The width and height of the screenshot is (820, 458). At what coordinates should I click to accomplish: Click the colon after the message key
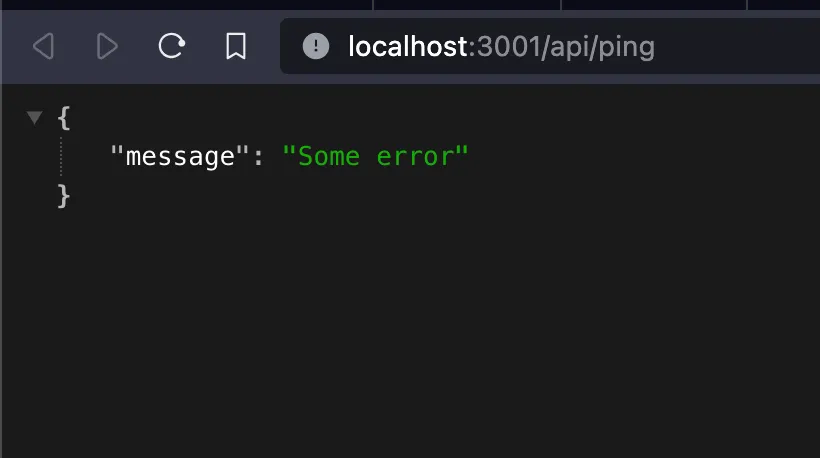click(x=259, y=157)
